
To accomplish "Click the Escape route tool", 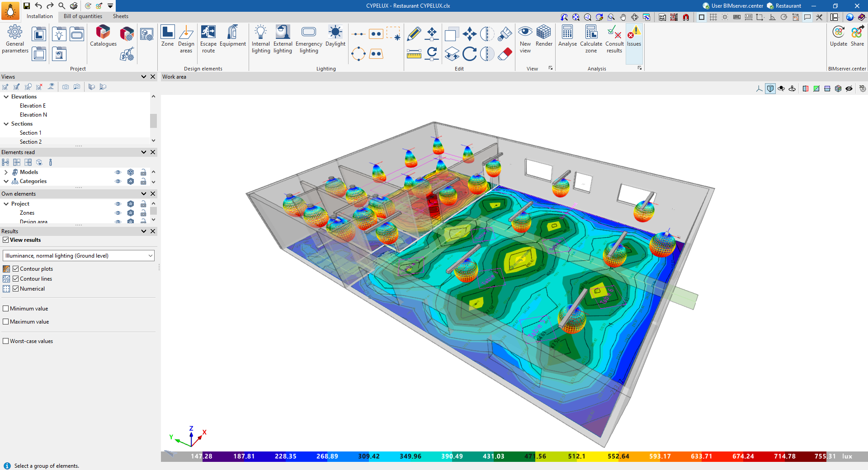I will [208, 39].
